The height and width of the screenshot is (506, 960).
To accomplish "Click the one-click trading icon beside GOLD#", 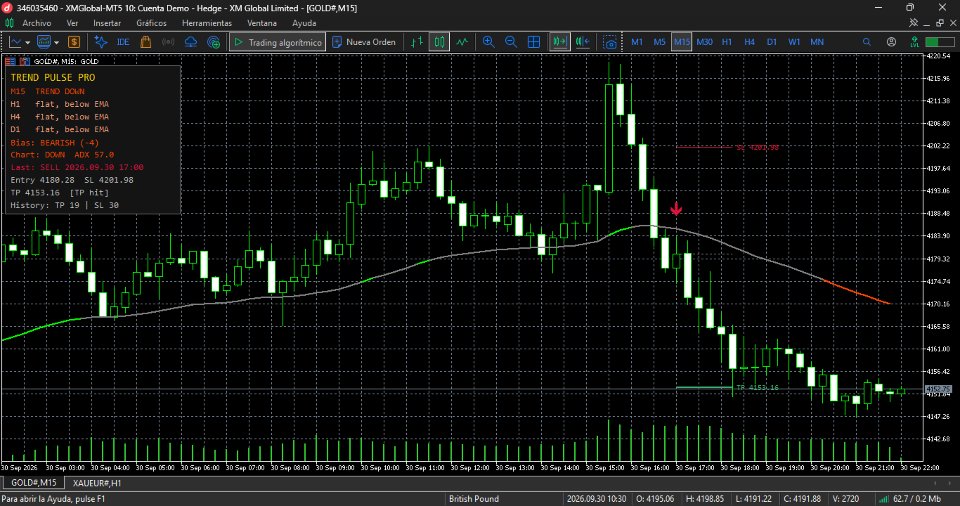I will click(x=10, y=61).
